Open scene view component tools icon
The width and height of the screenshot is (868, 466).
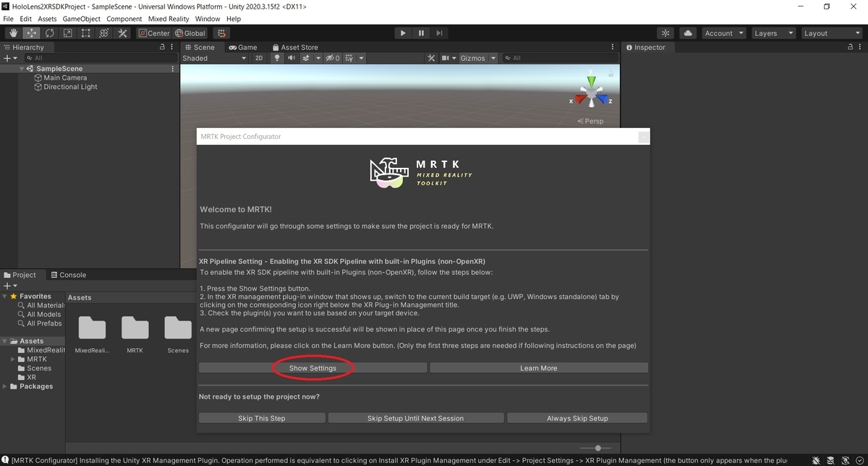point(431,58)
